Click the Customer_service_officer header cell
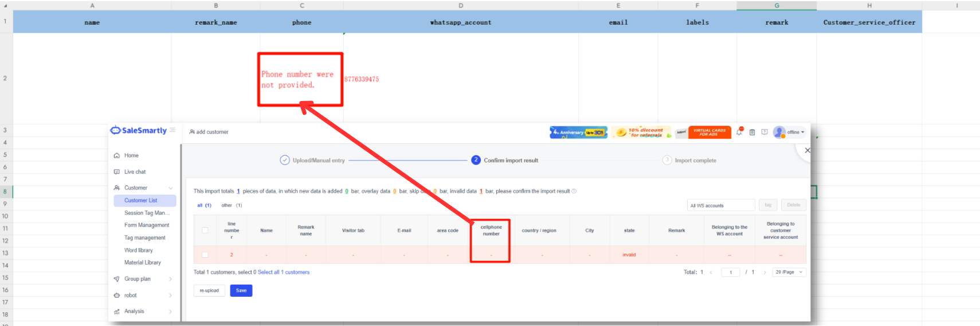Viewport: 980px width, 326px height. (869, 22)
